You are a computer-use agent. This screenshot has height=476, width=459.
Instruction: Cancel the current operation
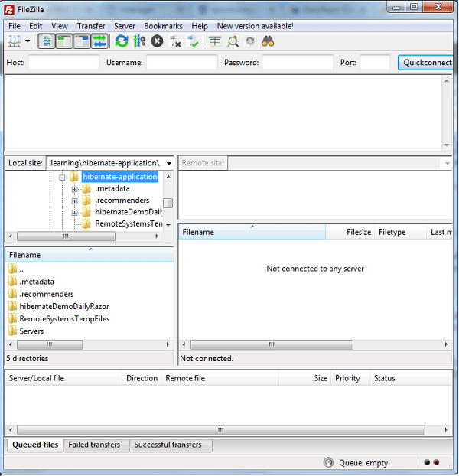click(157, 41)
